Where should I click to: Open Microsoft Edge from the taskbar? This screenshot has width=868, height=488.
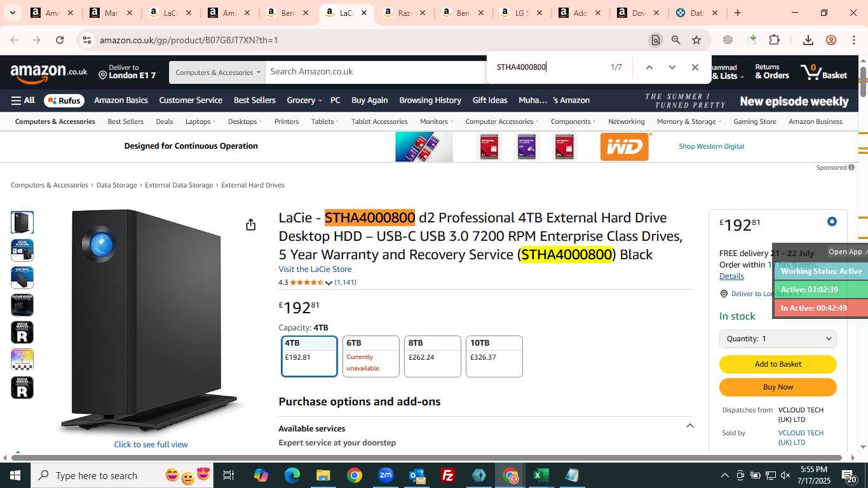292,475
